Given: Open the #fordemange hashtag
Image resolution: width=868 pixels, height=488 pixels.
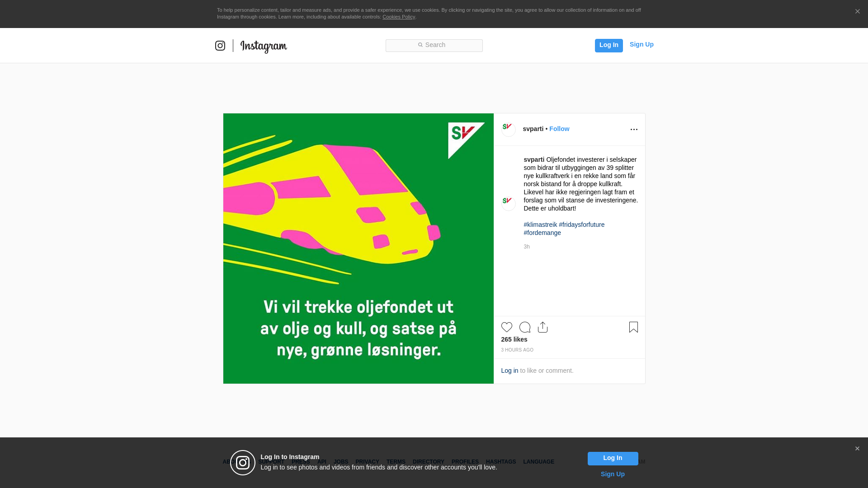Looking at the screenshot, I should click(x=542, y=233).
